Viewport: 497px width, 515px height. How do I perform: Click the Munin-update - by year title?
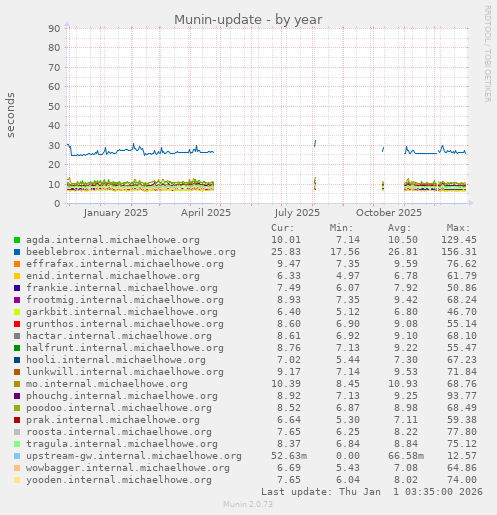coord(248,20)
